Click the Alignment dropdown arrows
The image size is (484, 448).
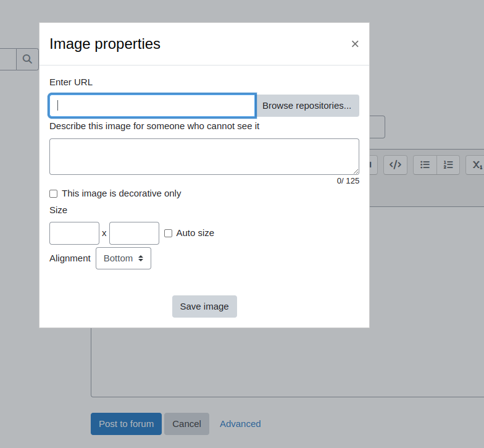point(141,258)
